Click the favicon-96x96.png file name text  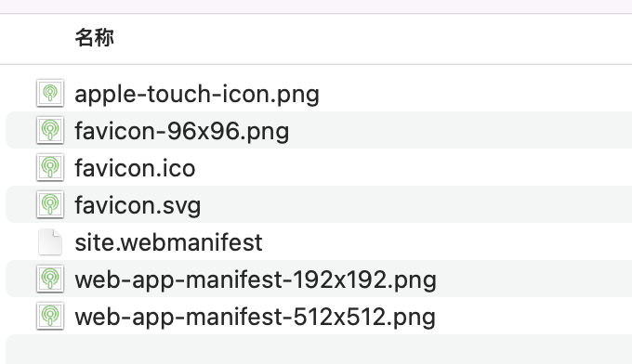pyautogui.click(x=182, y=131)
